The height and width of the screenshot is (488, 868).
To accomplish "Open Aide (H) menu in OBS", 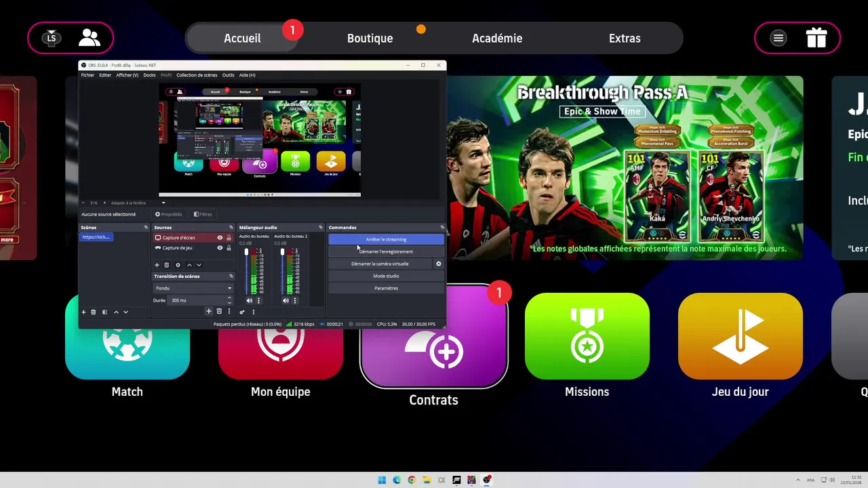I will 247,75.
